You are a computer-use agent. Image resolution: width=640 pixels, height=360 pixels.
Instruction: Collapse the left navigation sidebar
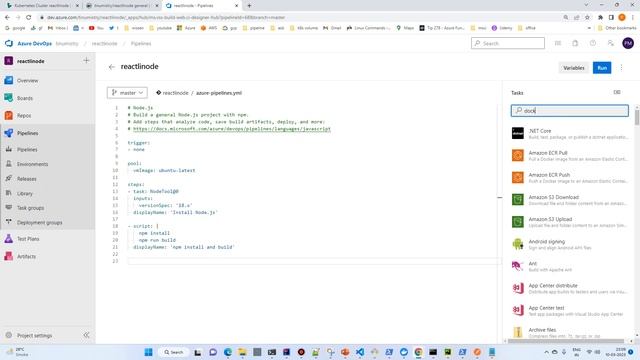87,335
